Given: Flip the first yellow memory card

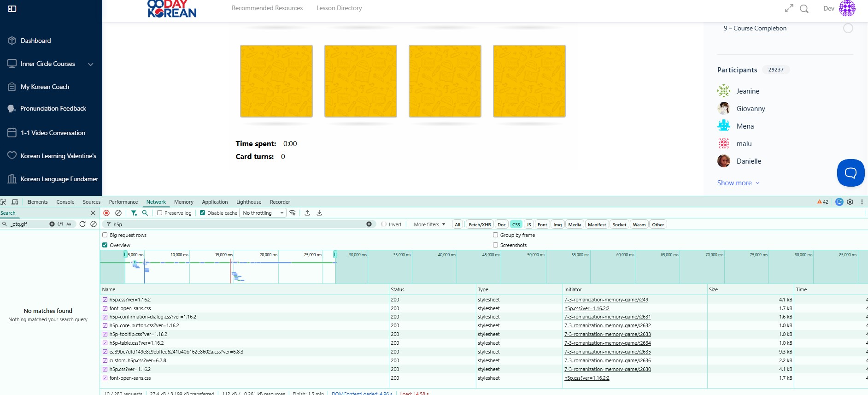Looking at the screenshot, I should pos(276,81).
